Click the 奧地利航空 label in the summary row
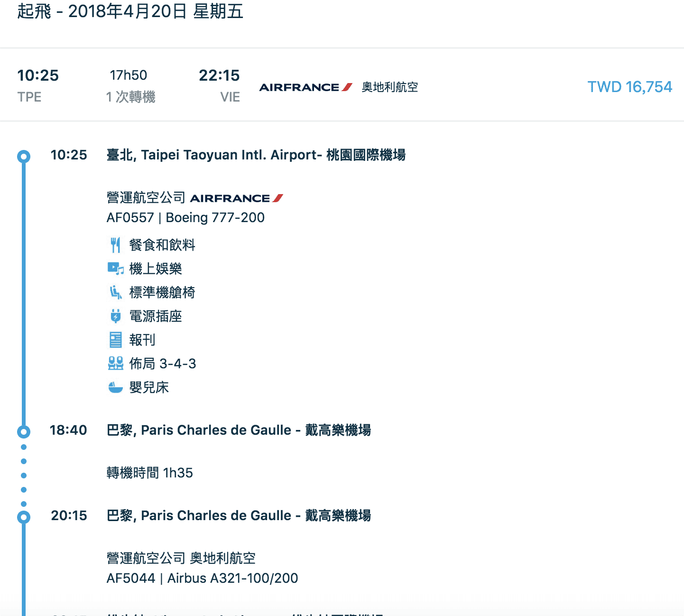The width and height of the screenshot is (684, 616). click(x=390, y=87)
